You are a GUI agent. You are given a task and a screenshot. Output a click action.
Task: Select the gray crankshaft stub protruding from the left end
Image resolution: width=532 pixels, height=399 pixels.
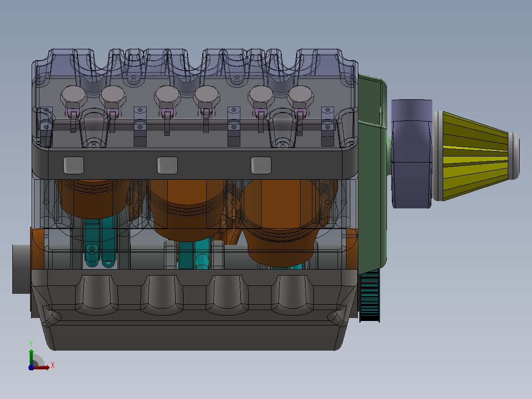pyautogui.click(x=21, y=269)
